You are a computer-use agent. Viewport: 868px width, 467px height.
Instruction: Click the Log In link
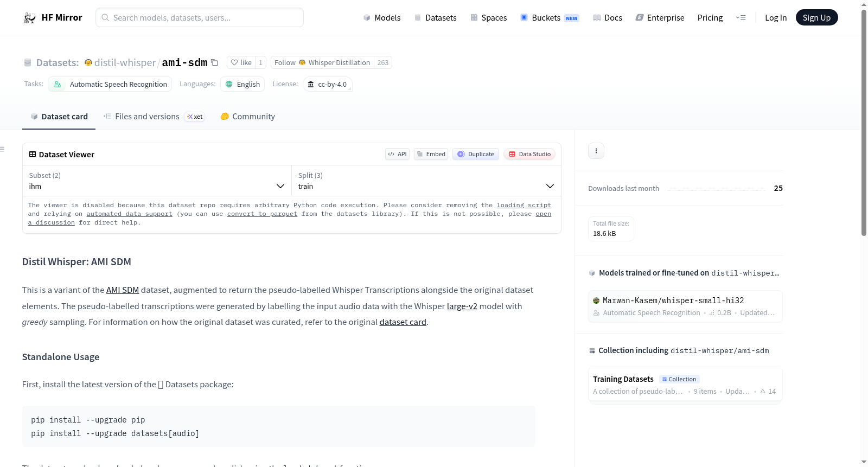coord(776,18)
